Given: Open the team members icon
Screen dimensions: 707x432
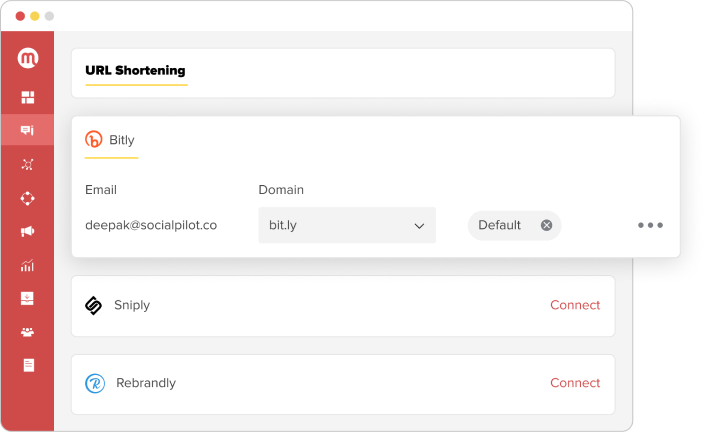Looking at the screenshot, I should tap(28, 332).
